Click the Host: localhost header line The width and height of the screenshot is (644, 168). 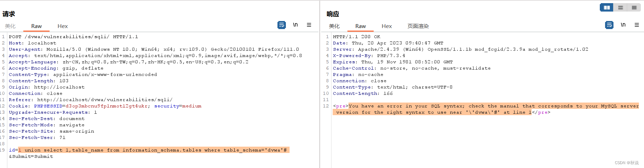32,43
